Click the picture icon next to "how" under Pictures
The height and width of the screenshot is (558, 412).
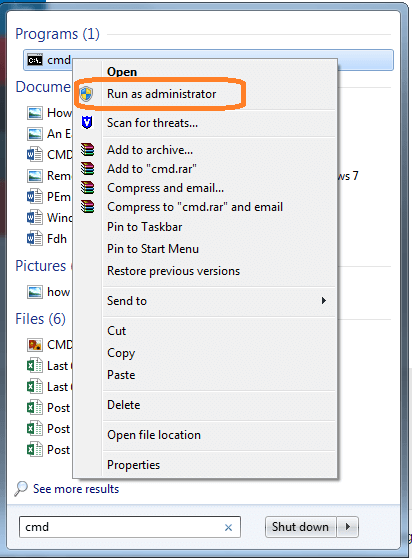point(35,292)
